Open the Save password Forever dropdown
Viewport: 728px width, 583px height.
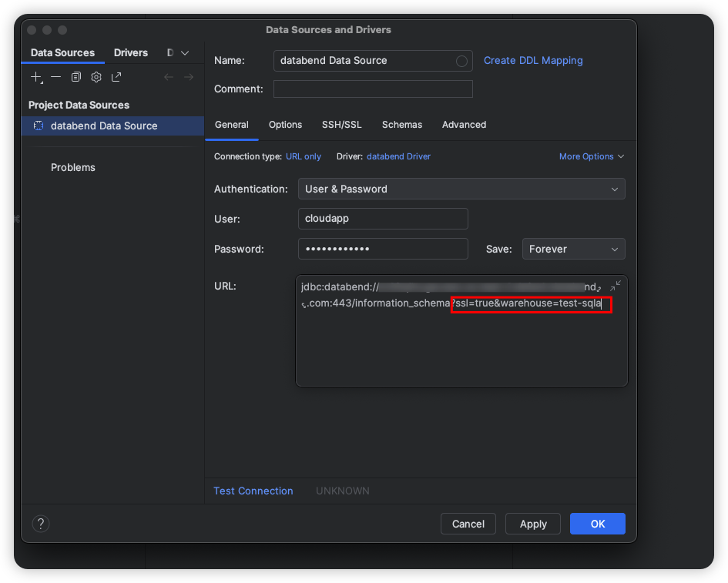(573, 250)
